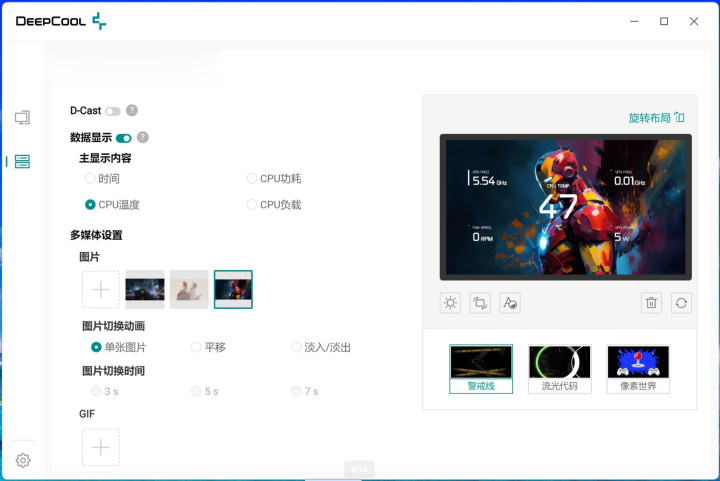This screenshot has height=481, width=720.
Task: Click the 旋转布局 link
Action: click(x=649, y=118)
